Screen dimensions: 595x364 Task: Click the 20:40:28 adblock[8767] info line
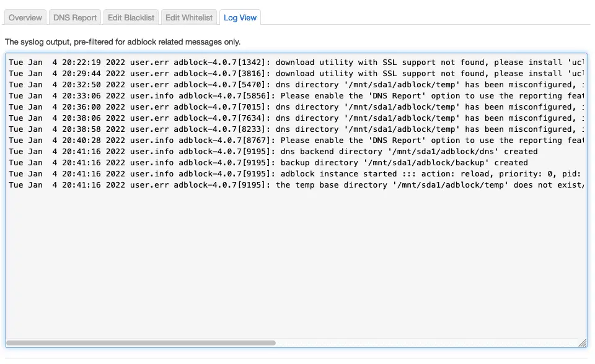pyautogui.click(x=296, y=141)
